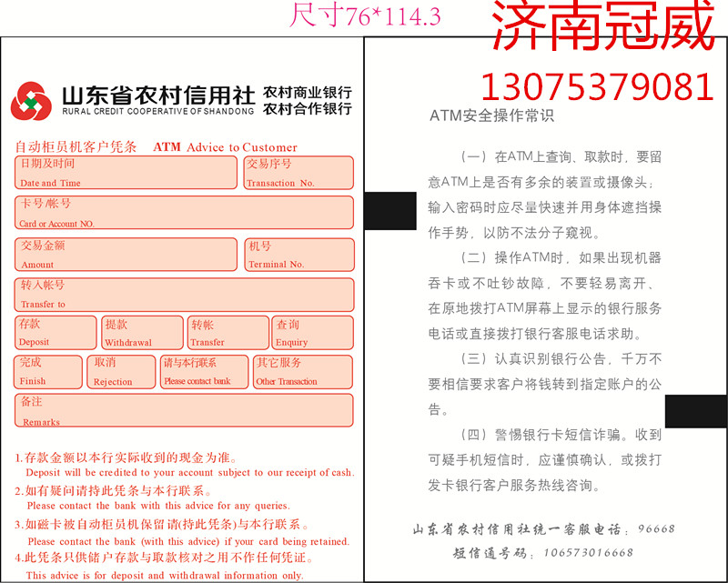Image resolution: width=728 pixels, height=583 pixels.
Task: Click the line 电话或直接拨打银行客服电话求助
Action: 535,334
